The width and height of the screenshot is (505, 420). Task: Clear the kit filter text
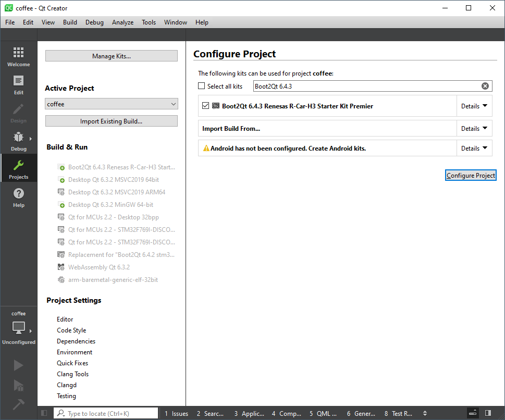(485, 86)
